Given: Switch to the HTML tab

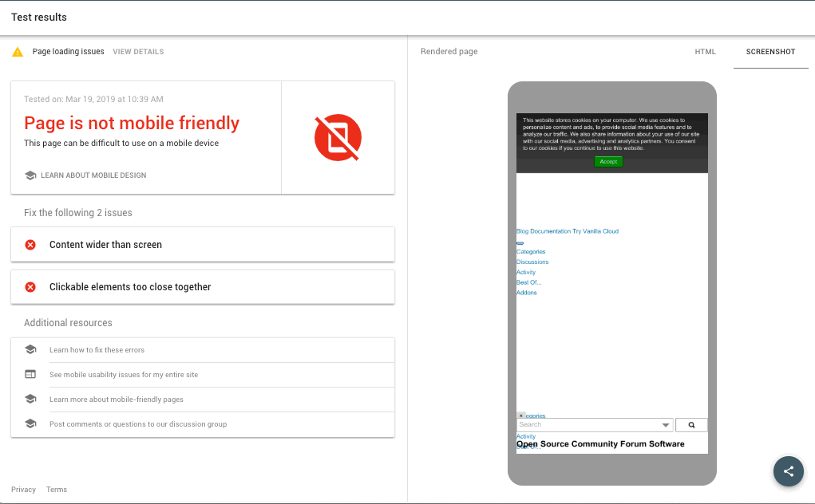Looking at the screenshot, I should click(x=705, y=52).
